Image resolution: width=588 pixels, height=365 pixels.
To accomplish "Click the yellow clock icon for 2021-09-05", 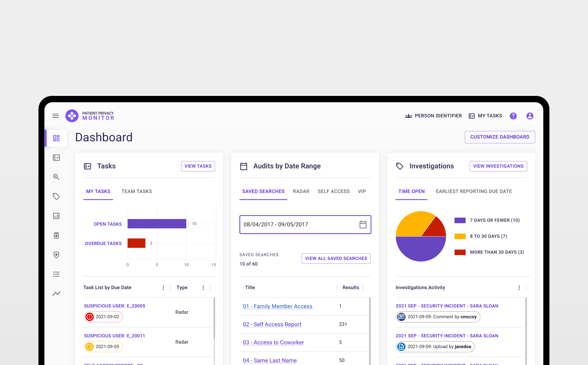I will pos(89,347).
